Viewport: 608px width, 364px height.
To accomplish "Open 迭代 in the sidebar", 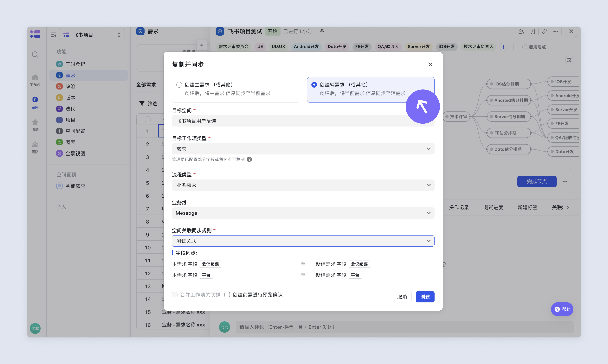I will 88,109.
